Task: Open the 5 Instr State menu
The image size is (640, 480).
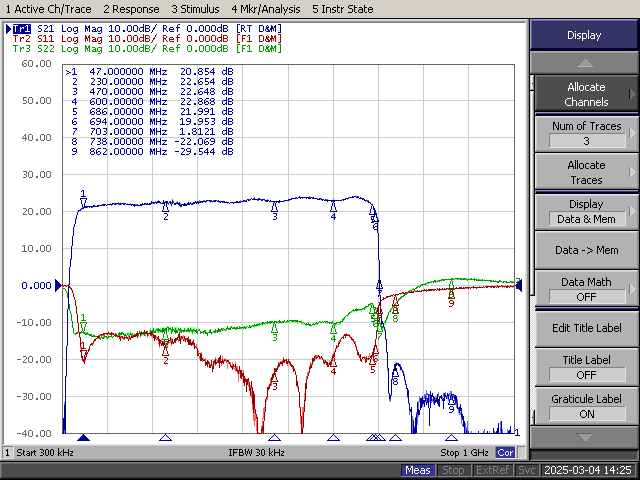Action: pos(342,9)
